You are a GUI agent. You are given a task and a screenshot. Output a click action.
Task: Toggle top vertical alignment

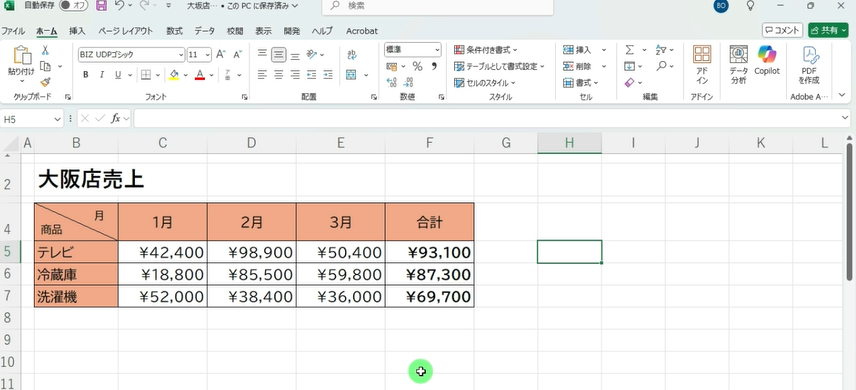click(262, 54)
